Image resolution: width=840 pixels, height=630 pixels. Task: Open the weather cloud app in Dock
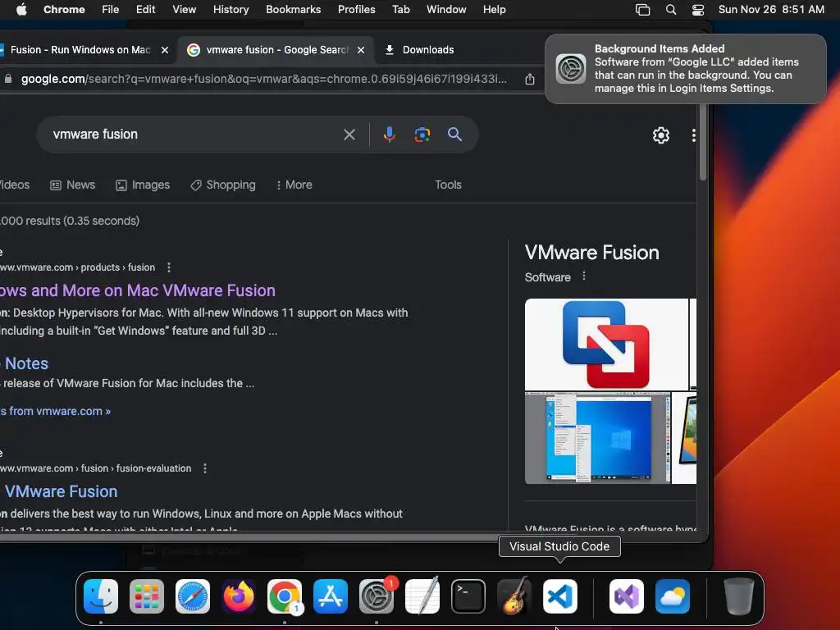coord(673,596)
